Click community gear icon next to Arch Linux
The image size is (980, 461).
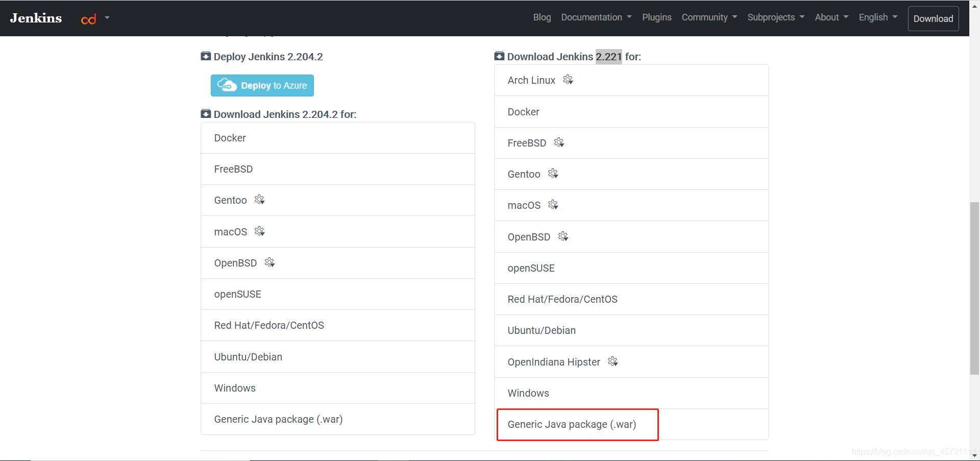[568, 80]
